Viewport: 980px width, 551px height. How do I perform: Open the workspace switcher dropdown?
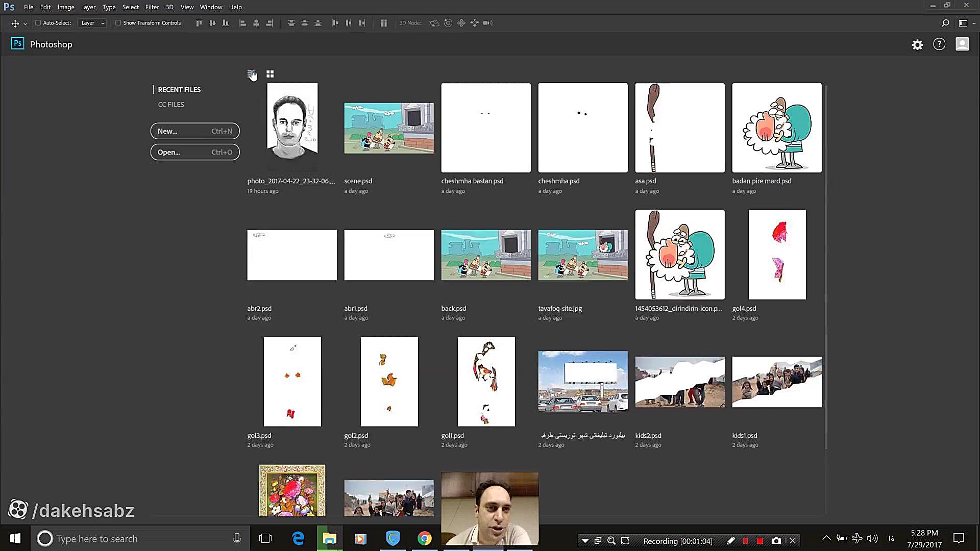[967, 23]
